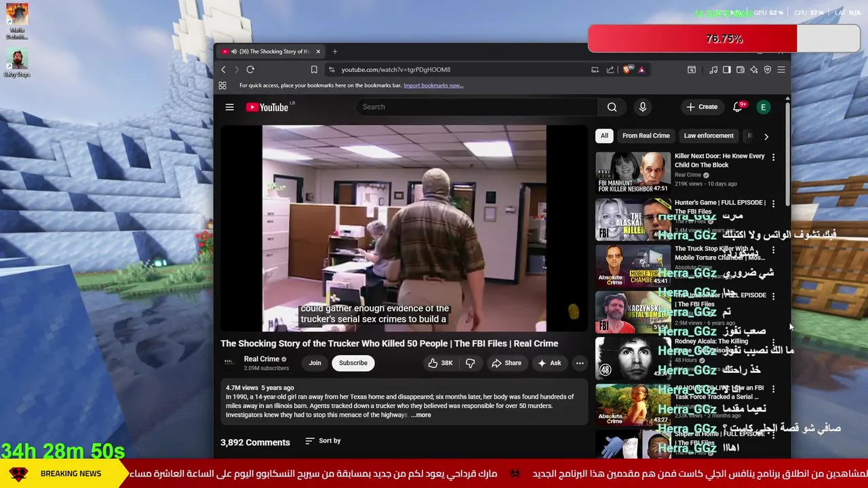Image resolution: width=868 pixels, height=488 pixels.
Task: Open the three-dot more actions under video
Action: [580, 363]
